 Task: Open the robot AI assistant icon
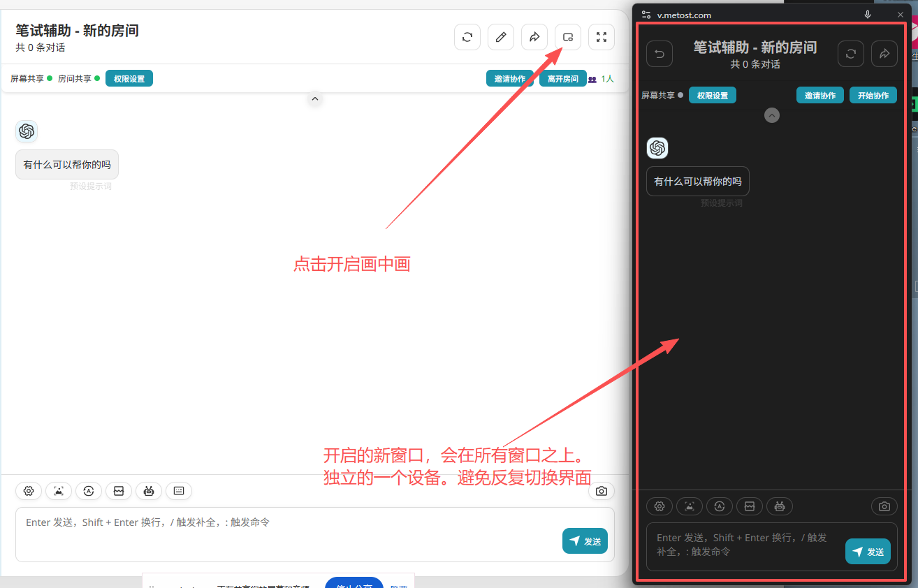pyautogui.click(x=149, y=491)
